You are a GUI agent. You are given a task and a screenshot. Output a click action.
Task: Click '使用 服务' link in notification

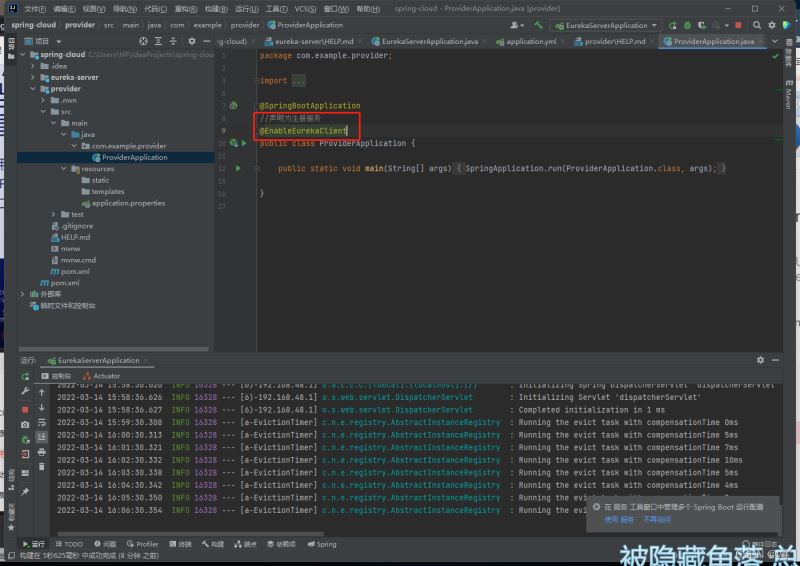pyautogui.click(x=619, y=520)
